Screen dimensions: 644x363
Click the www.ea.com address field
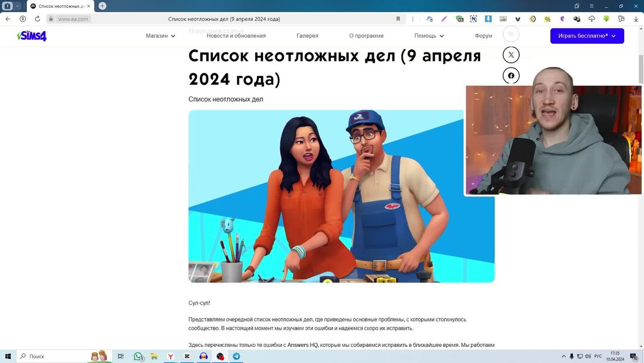[x=73, y=19]
